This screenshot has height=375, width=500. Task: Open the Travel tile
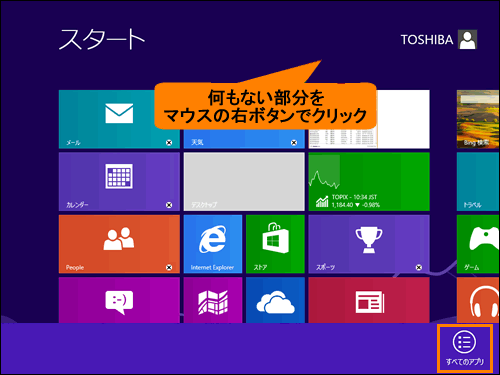(x=478, y=182)
